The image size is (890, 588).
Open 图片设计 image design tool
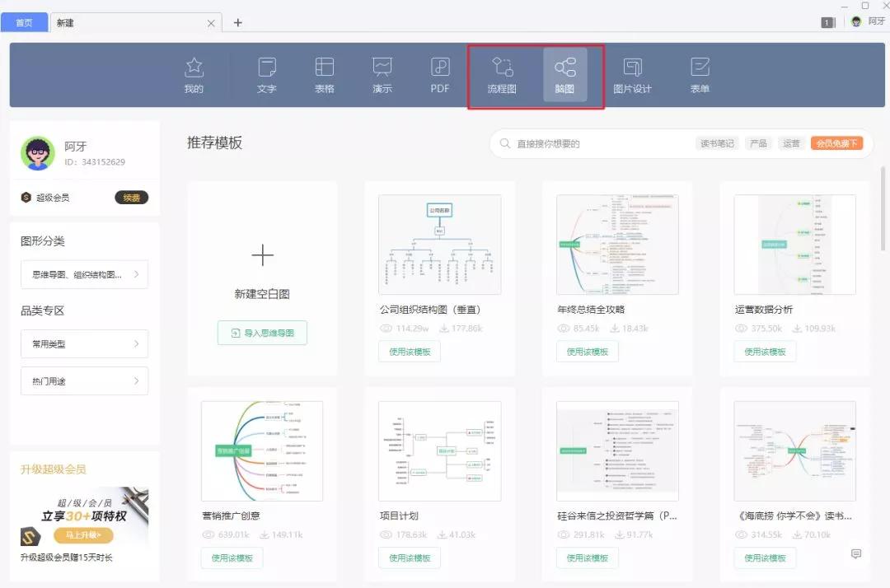pyautogui.click(x=633, y=75)
